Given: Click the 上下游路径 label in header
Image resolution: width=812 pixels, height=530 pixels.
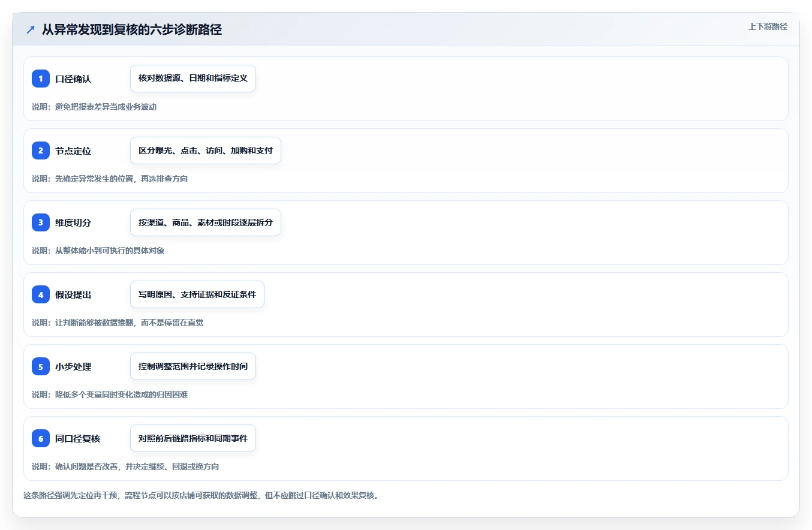Looking at the screenshot, I should click(768, 26).
